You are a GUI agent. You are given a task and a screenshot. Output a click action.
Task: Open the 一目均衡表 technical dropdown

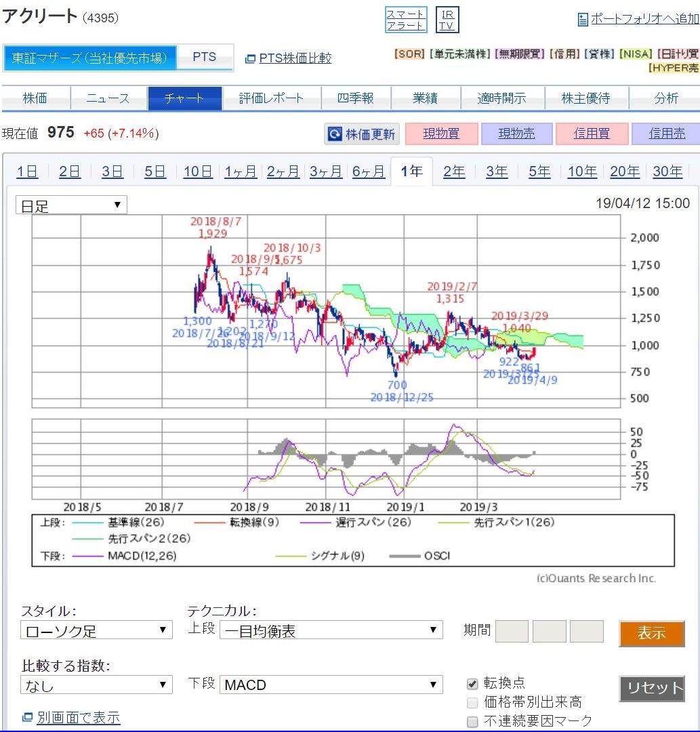(331, 630)
